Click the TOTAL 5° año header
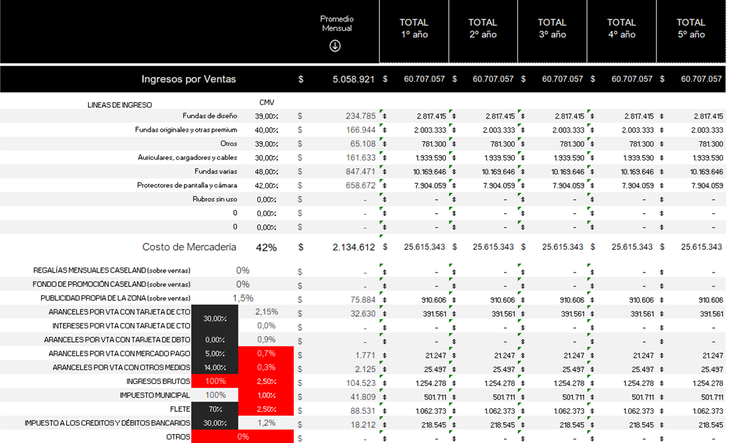The width and height of the screenshot is (730, 443). [691, 28]
